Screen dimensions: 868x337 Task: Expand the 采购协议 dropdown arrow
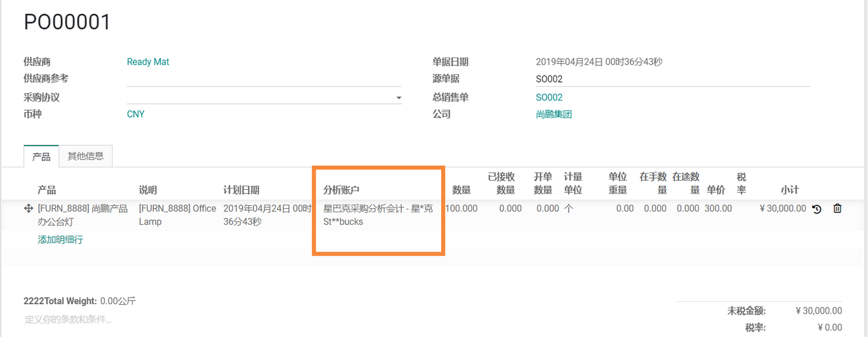click(398, 97)
